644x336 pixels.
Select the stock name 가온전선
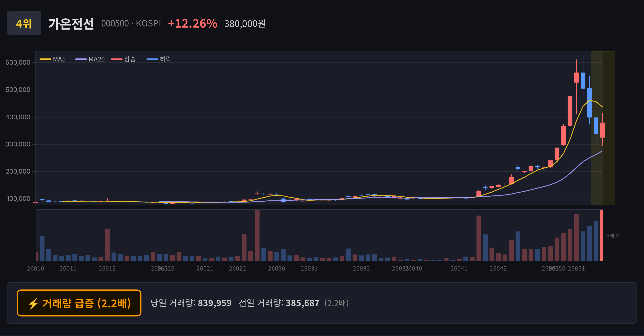click(71, 24)
